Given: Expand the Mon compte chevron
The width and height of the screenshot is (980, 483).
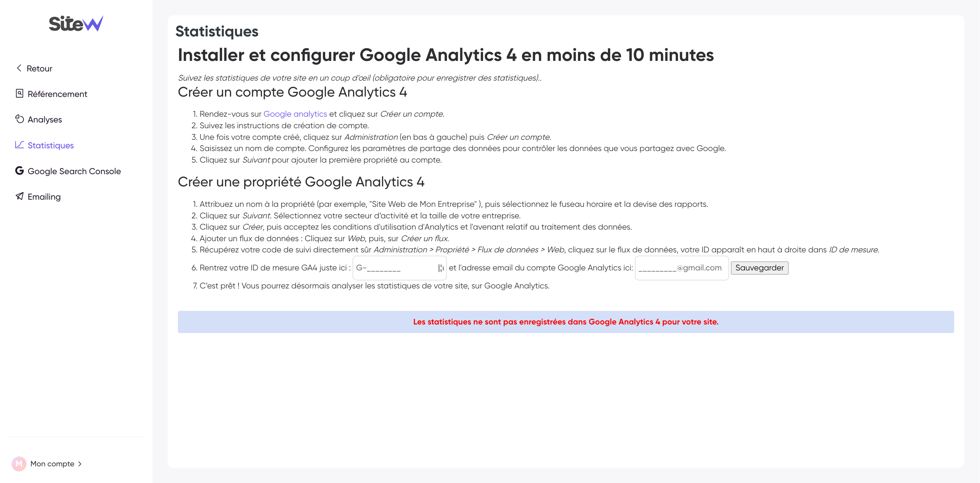Looking at the screenshot, I should click(80, 464).
